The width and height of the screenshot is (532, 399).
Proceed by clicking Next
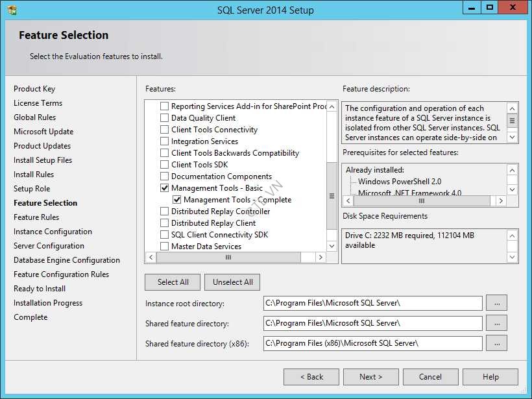[370, 376]
